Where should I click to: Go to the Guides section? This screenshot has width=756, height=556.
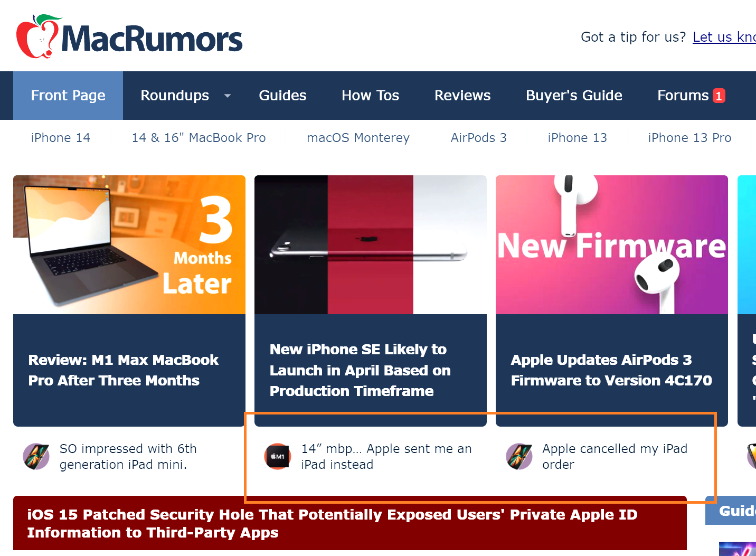tap(282, 96)
